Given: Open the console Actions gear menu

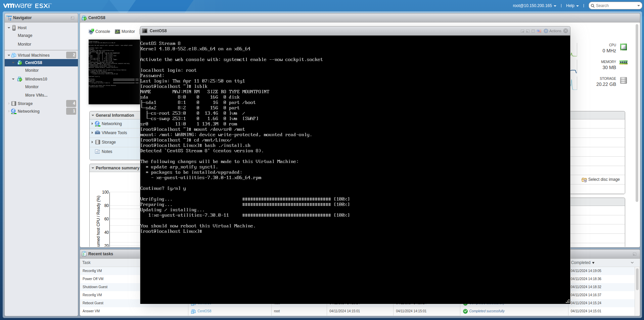Looking at the screenshot, I should [552, 31].
